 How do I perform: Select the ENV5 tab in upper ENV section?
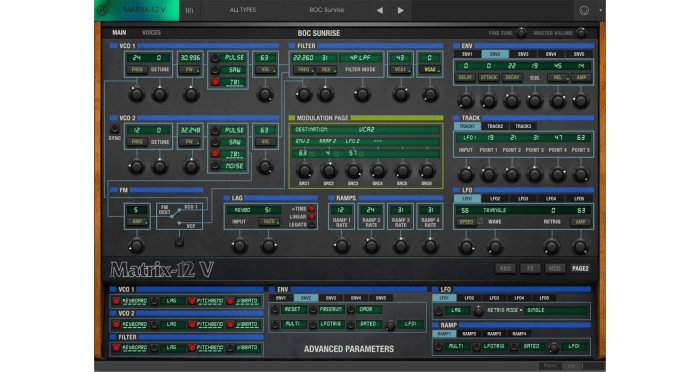pyautogui.click(x=579, y=54)
